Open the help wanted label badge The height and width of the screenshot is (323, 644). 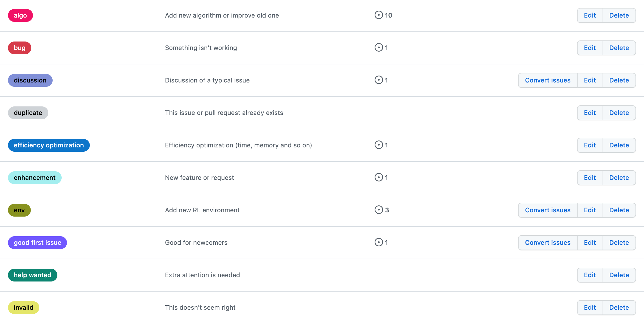(x=32, y=275)
